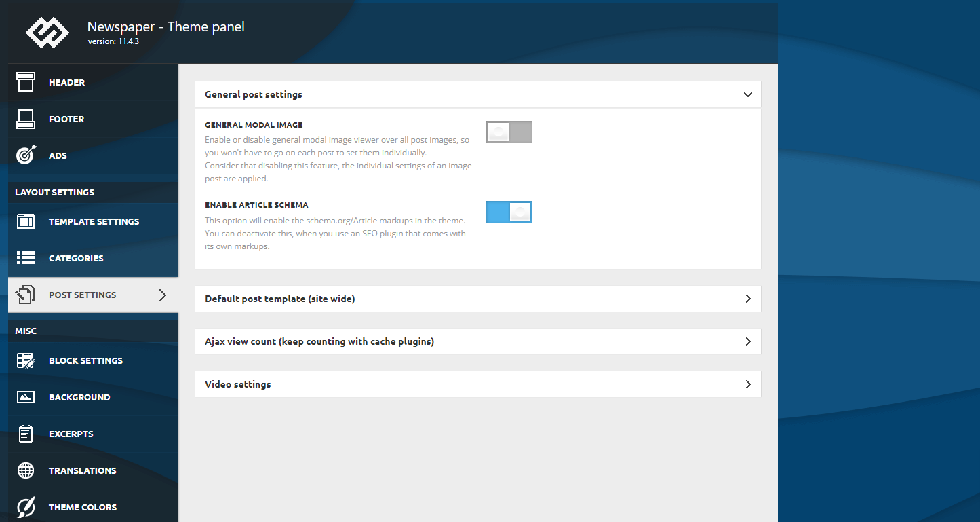Screen dimensions: 980x522
Task: Enable the General Modal Image switch
Action: tap(509, 132)
